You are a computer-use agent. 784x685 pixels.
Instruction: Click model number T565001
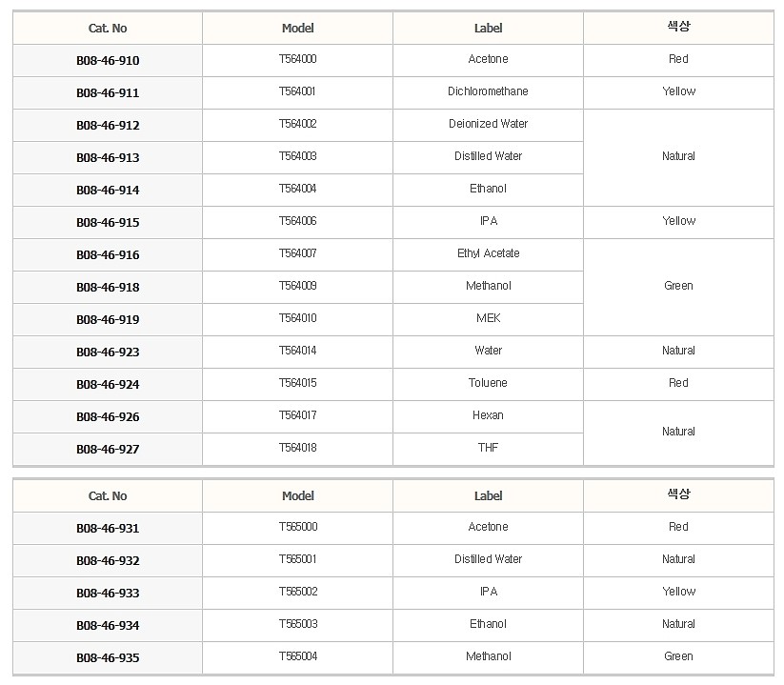297,559
